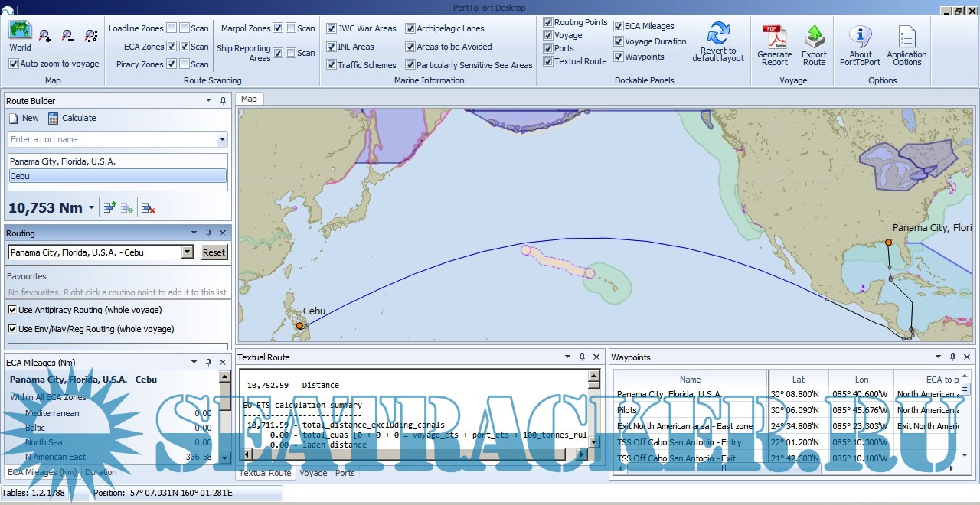This screenshot has height=505, width=980.
Task: Switch to the Duration tab
Action: coord(101,473)
